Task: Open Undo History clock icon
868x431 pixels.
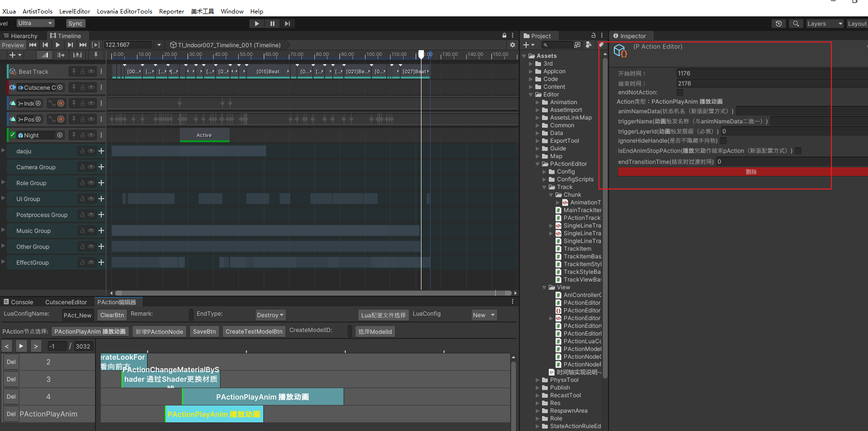Action: [779, 24]
